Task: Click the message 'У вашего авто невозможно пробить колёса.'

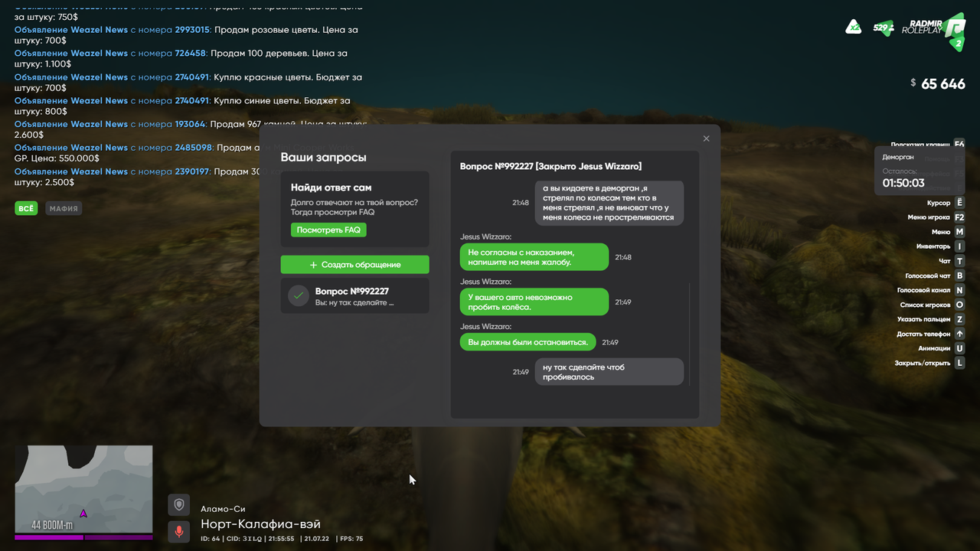Action: (534, 302)
